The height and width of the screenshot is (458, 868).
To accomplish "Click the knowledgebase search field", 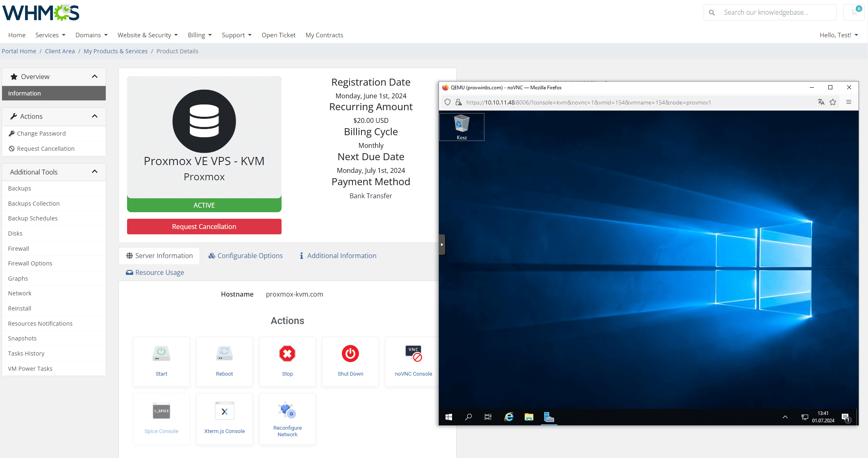I will tap(775, 12).
